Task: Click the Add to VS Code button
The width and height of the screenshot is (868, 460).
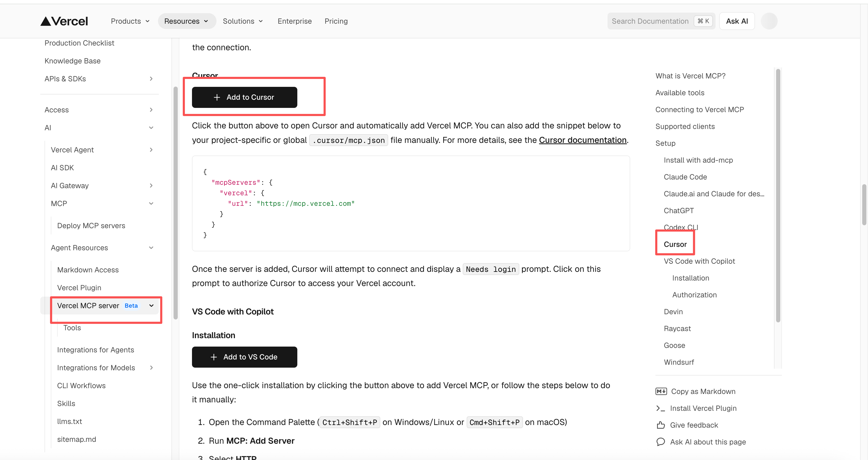Action: pos(244,357)
